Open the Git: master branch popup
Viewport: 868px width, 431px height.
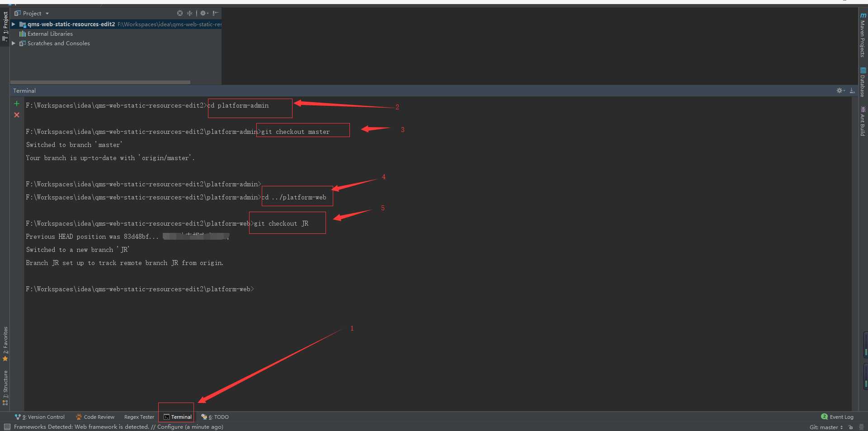click(x=826, y=427)
